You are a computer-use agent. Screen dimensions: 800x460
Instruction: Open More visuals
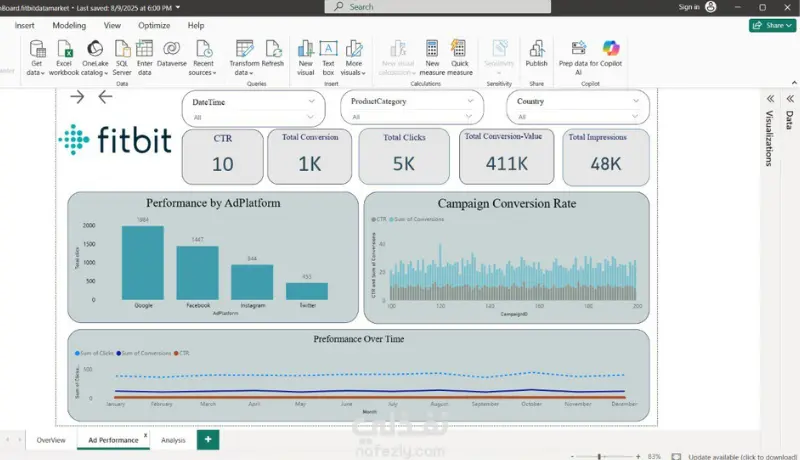(353, 58)
